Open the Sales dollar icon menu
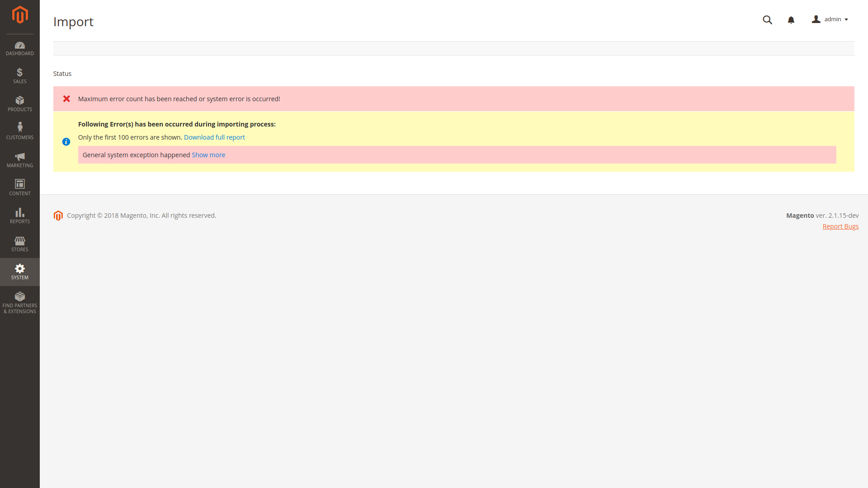 (x=20, y=75)
